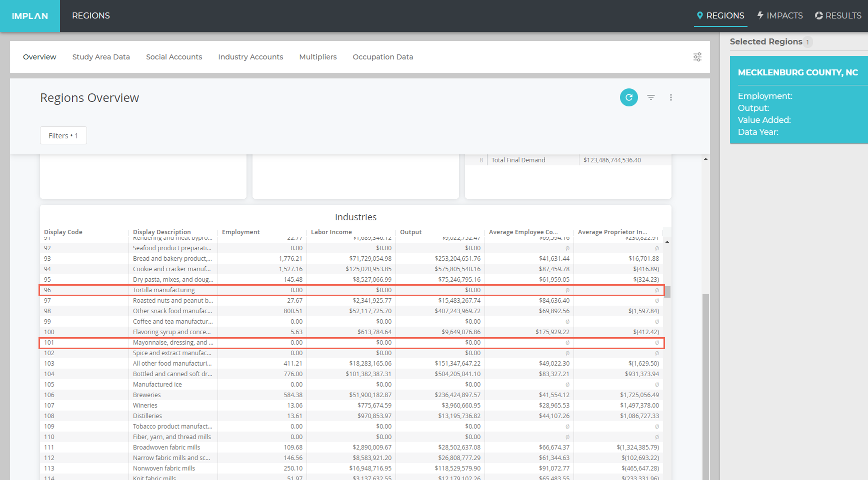Switch to the Overview tab
The width and height of the screenshot is (868, 480).
tap(39, 57)
